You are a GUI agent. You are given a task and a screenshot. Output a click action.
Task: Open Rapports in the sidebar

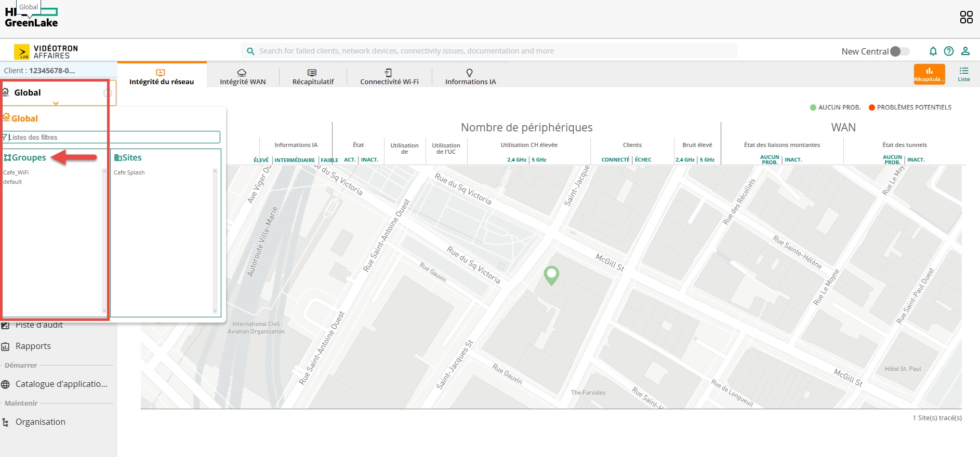point(33,346)
